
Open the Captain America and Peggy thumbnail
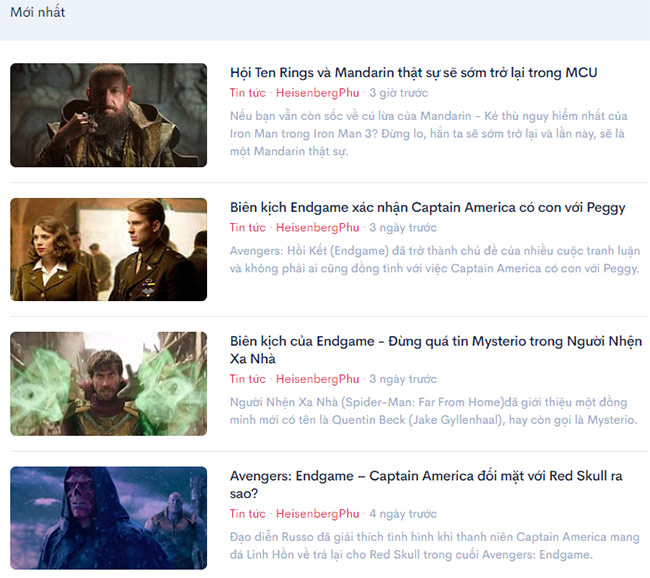click(109, 249)
